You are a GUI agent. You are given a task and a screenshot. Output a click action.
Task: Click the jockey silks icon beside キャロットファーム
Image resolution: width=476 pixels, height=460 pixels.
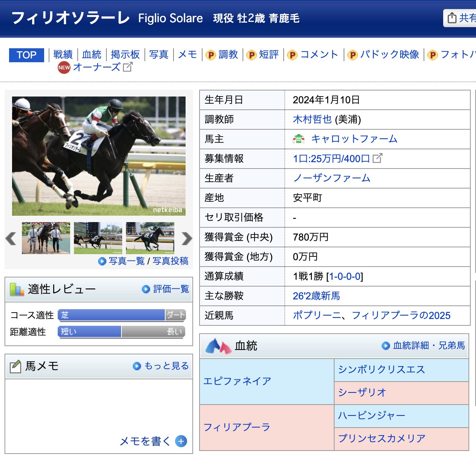tap(299, 139)
